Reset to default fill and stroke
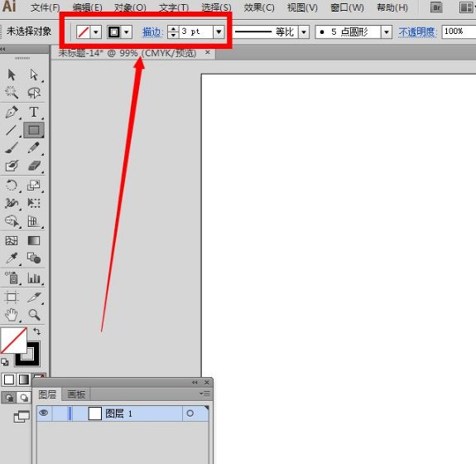476x464 pixels. [x=5, y=361]
